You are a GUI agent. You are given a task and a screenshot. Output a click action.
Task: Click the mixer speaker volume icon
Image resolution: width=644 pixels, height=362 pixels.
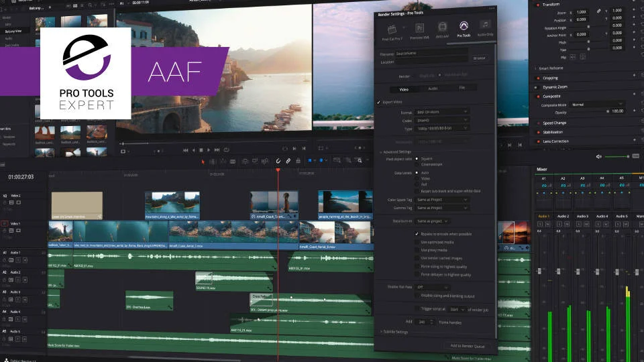pos(599,156)
